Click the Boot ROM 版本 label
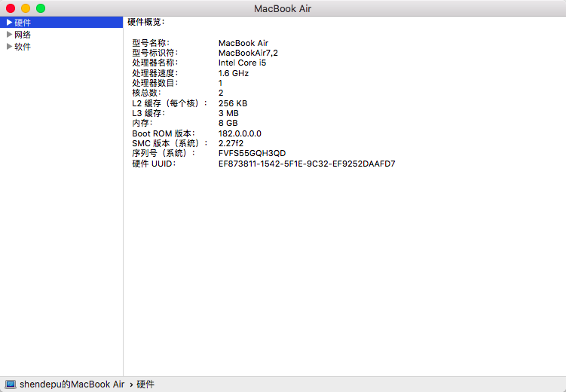 coord(164,133)
